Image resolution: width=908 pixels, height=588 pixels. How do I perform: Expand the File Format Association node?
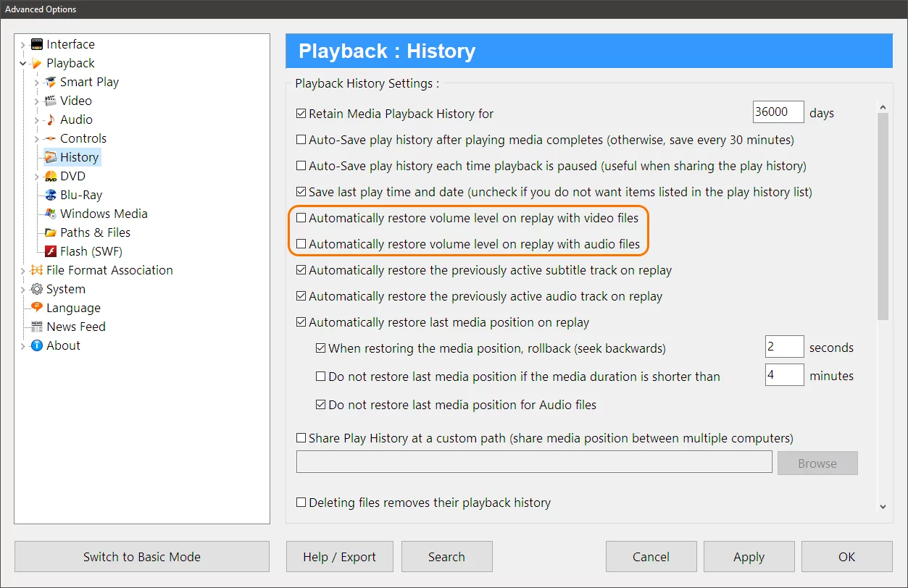(x=23, y=271)
